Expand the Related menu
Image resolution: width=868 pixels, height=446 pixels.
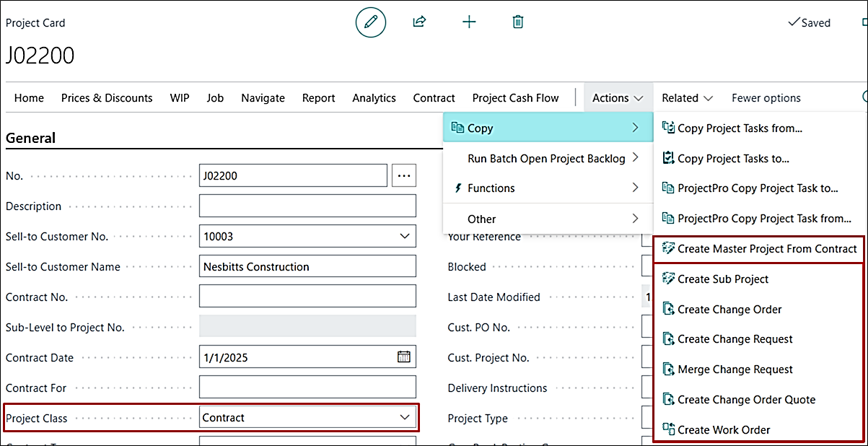(x=688, y=97)
